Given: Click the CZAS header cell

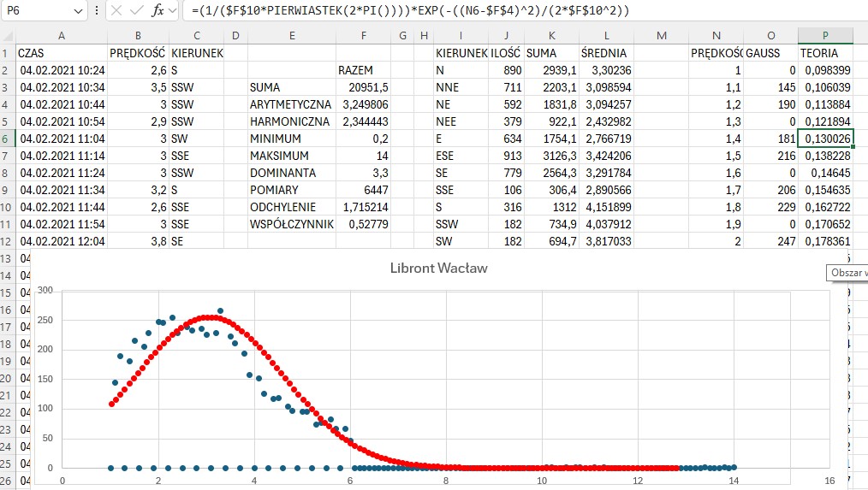Looking at the screenshot, I should coord(62,53).
